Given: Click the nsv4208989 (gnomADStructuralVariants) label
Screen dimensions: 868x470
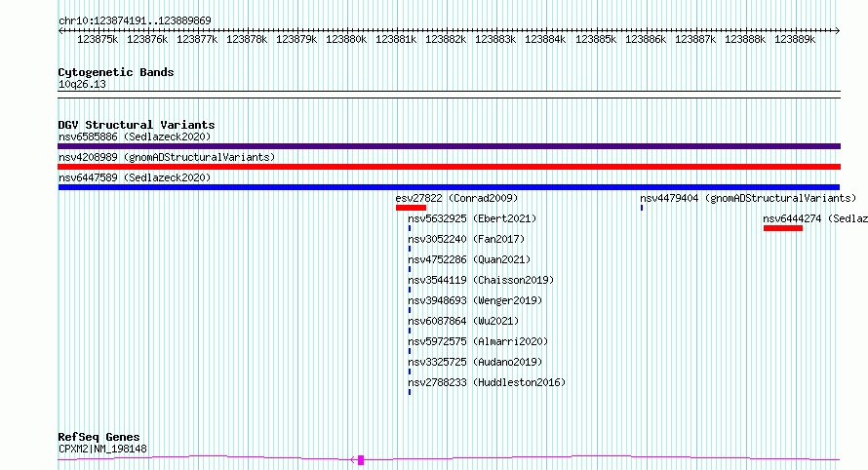Looking at the screenshot, I should point(167,157).
